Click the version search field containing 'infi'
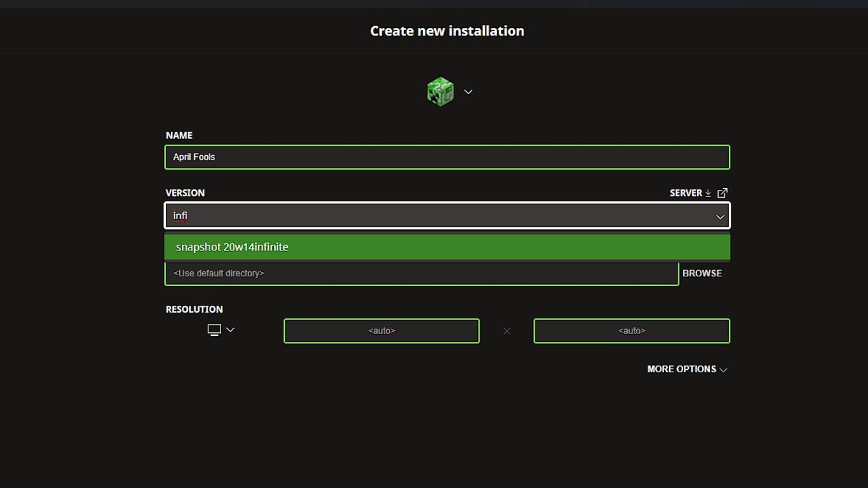The image size is (868, 488). point(438,216)
